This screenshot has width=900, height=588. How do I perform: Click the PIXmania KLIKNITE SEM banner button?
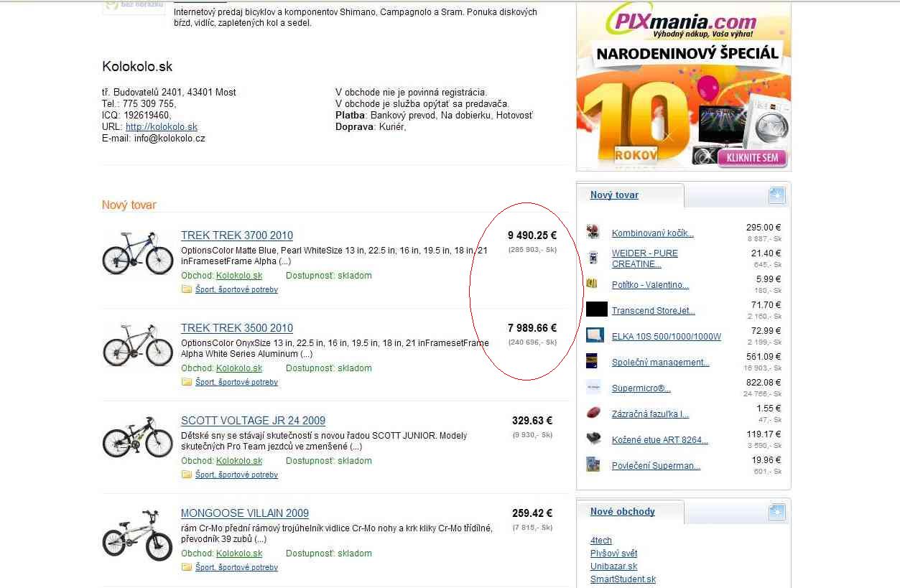(x=752, y=157)
